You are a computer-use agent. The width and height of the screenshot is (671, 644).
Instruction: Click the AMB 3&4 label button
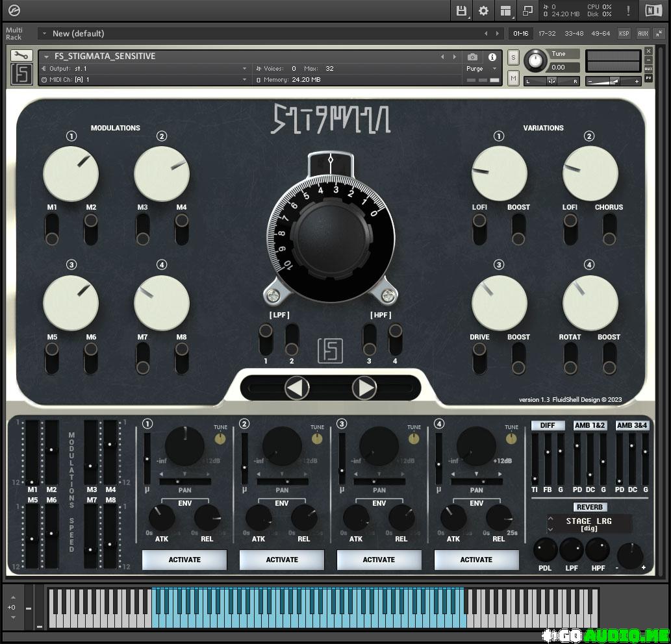point(632,425)
